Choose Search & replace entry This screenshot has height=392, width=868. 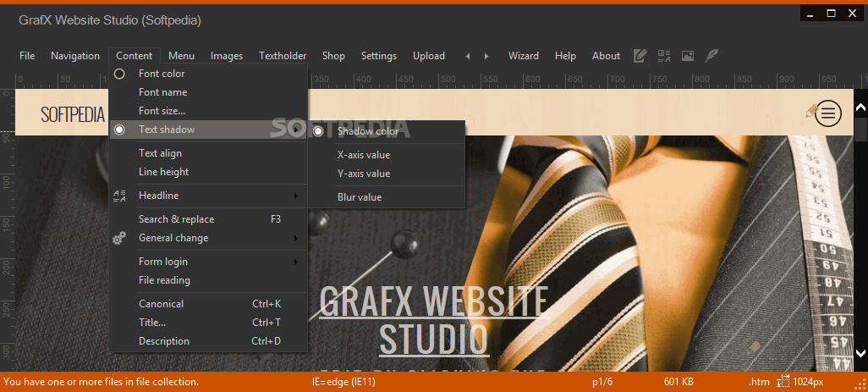[208, 219]
